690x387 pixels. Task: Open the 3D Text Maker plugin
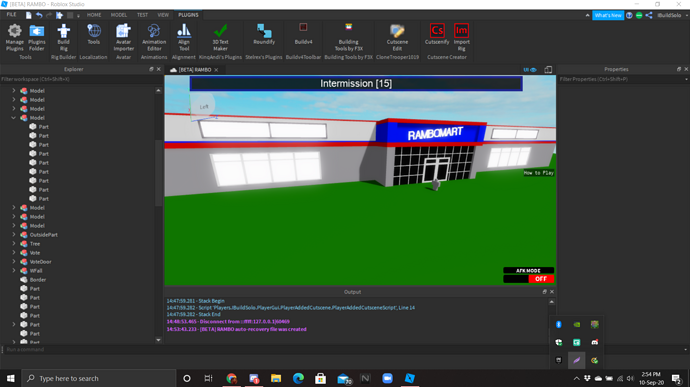click(220, 37)
